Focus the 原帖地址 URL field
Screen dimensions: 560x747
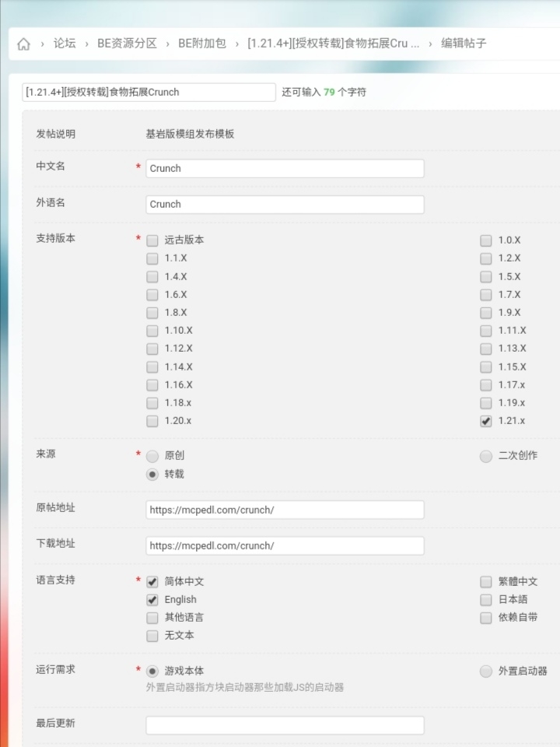tap(285, 510)
